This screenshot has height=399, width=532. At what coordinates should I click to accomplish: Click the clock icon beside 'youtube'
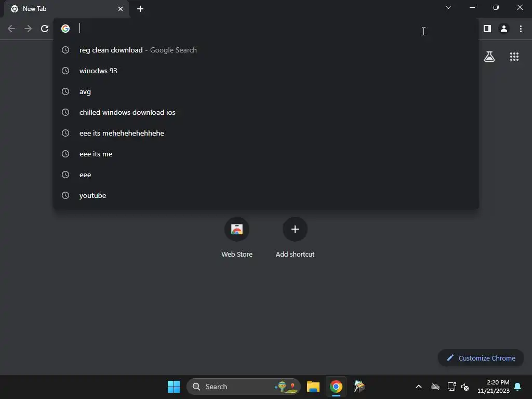65,195
